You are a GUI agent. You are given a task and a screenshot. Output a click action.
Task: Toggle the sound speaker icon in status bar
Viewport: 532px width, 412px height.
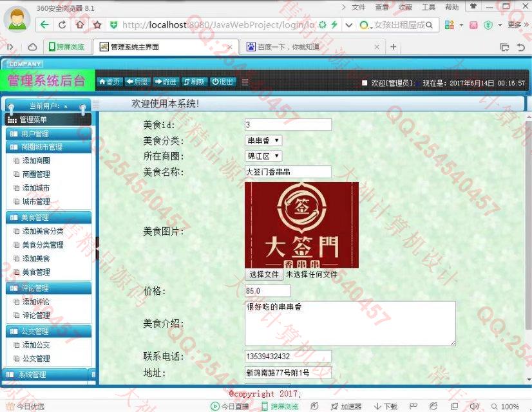pyautogui.click(x=474, y=406)
